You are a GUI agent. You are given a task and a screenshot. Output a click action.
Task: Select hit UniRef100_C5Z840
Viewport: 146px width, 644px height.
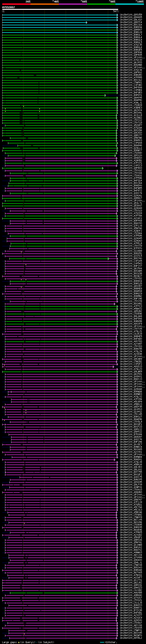click(131, 153)
